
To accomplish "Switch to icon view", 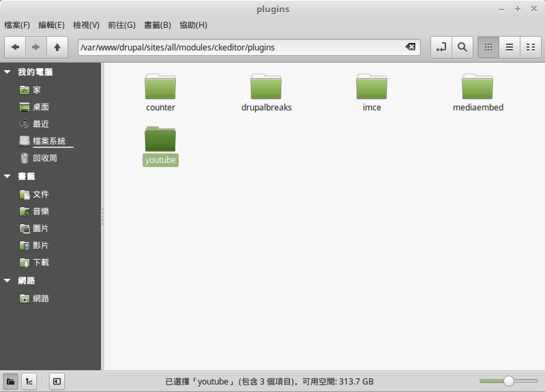I will point(488,47).
